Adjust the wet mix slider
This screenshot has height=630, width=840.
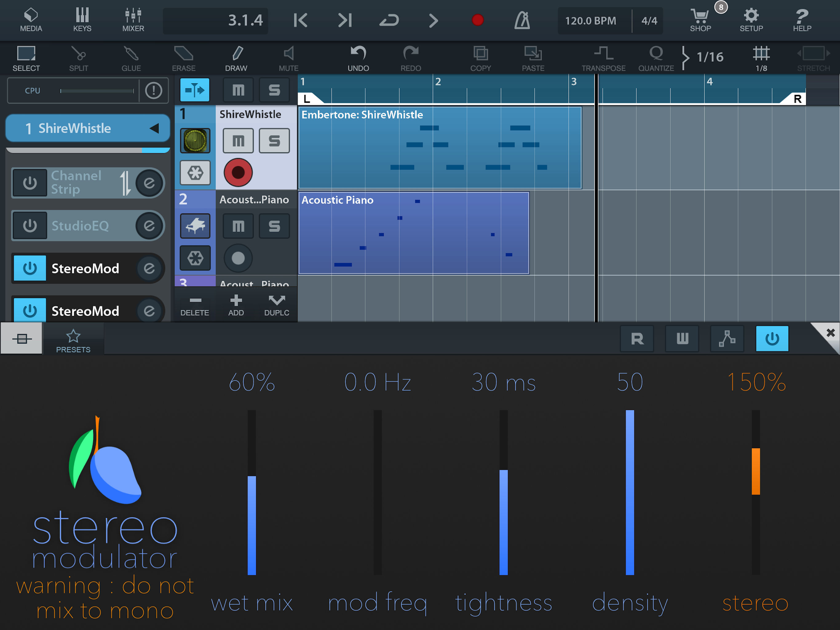coord(252,494)
